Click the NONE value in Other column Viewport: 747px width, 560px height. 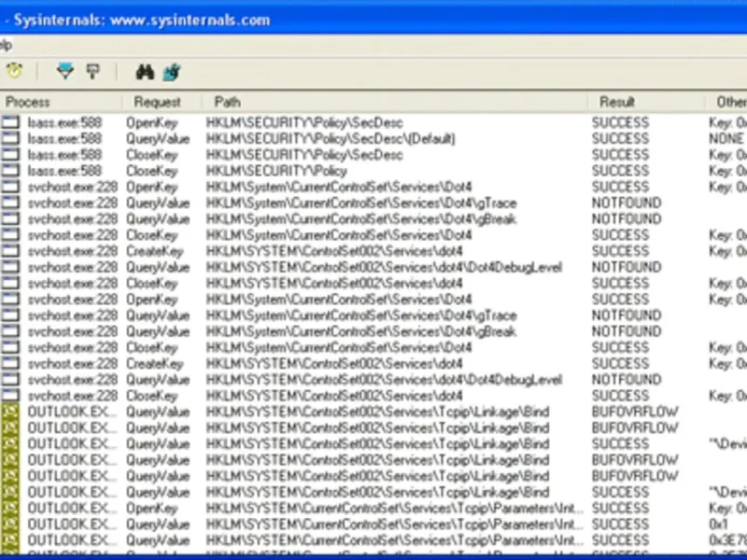pos(726,138)
